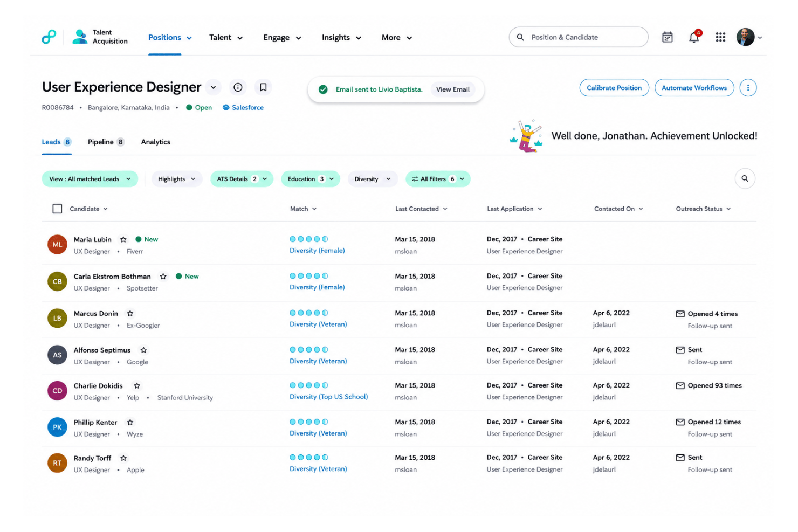Open the calendar icon in header
Screen dimensions: 798x532
coord(667,37)
